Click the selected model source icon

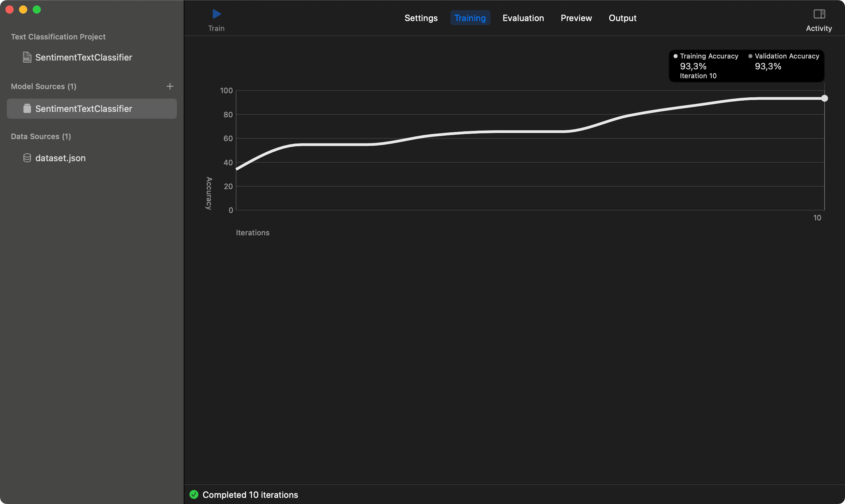27,108
